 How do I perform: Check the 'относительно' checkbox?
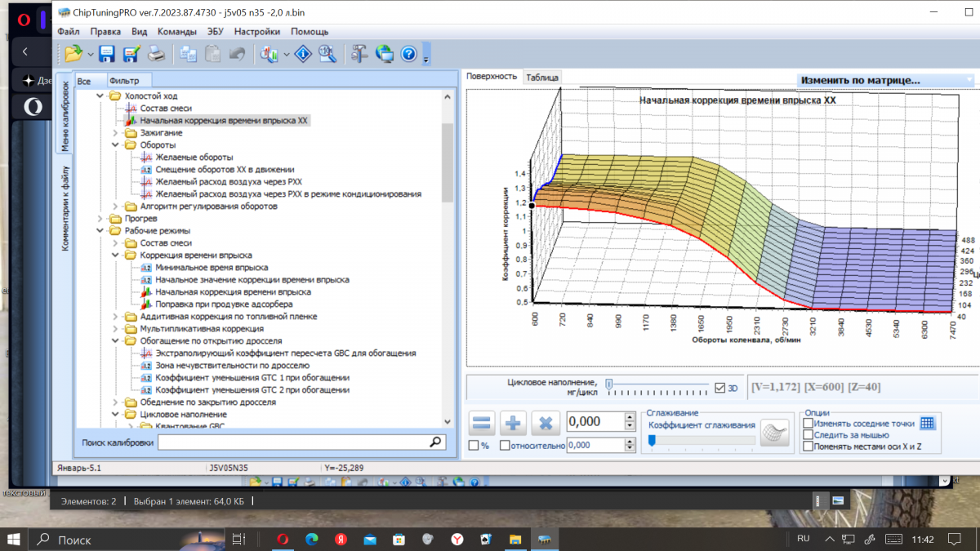(x=505, y=446)
